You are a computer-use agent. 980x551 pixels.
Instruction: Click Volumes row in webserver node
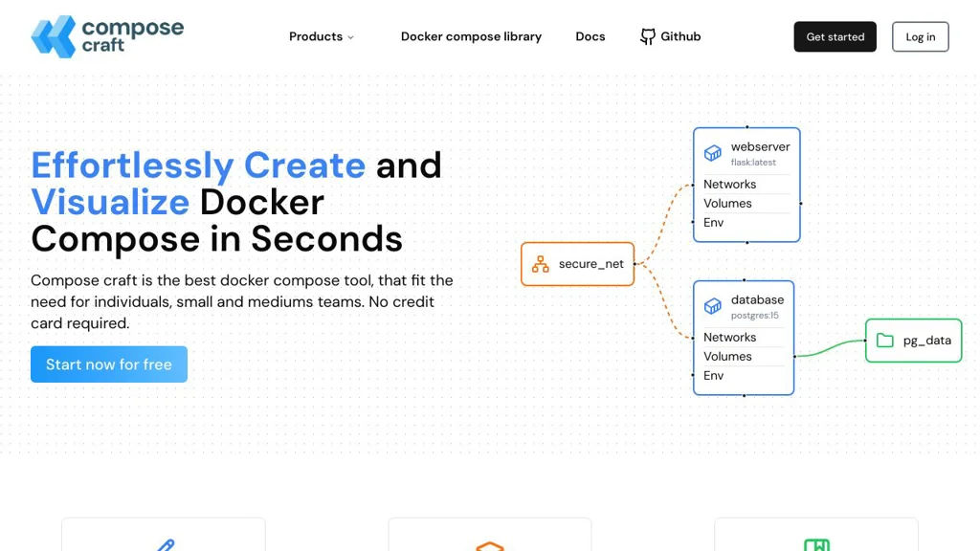pos(746,204)
